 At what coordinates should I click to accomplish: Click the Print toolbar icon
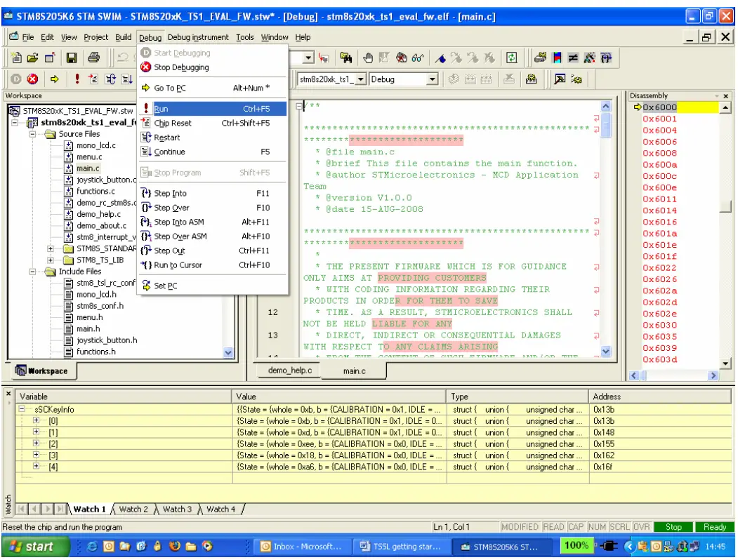pyautogui.click(x=93, y=58)
